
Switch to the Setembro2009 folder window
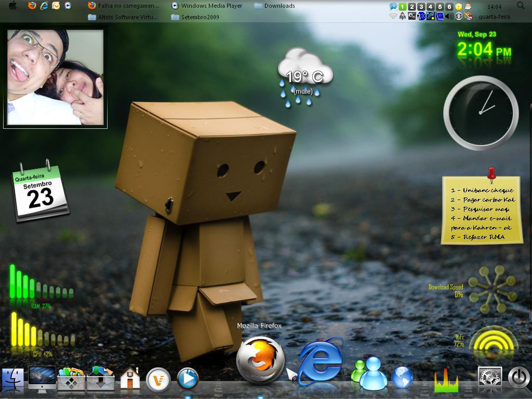pos(195,17)
